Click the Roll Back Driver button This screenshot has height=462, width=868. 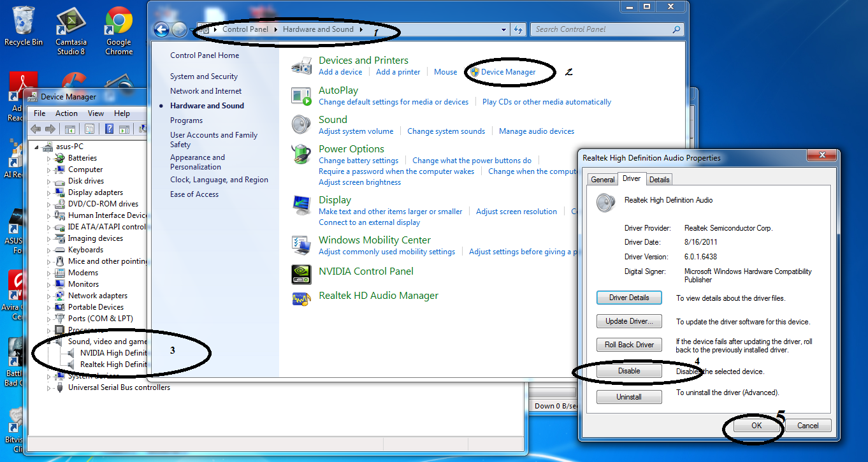click(629, 345)
